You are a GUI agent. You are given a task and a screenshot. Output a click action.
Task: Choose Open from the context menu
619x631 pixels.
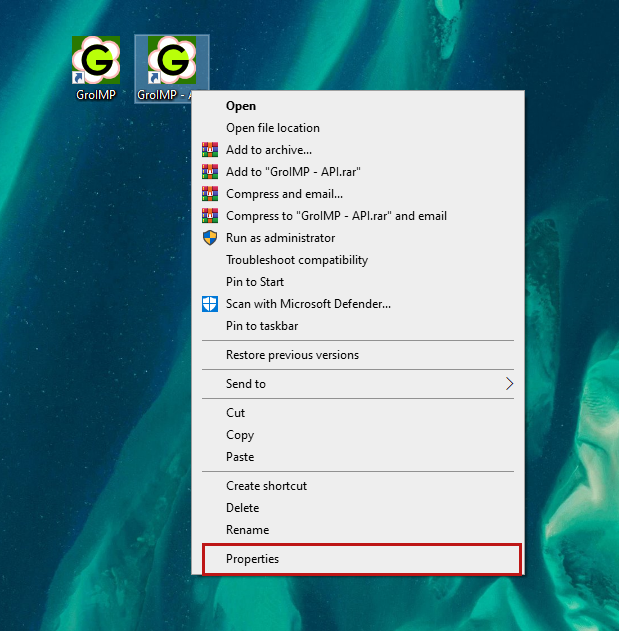(x=241, y=106)
